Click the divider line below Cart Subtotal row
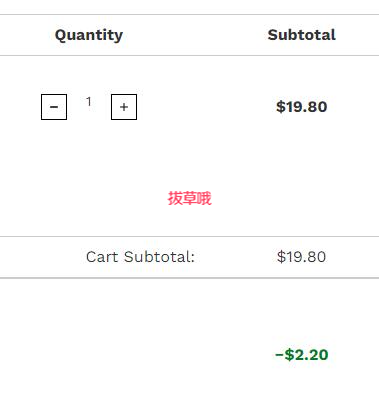This screenshot has height=396, width=379. tap(189, 278)
